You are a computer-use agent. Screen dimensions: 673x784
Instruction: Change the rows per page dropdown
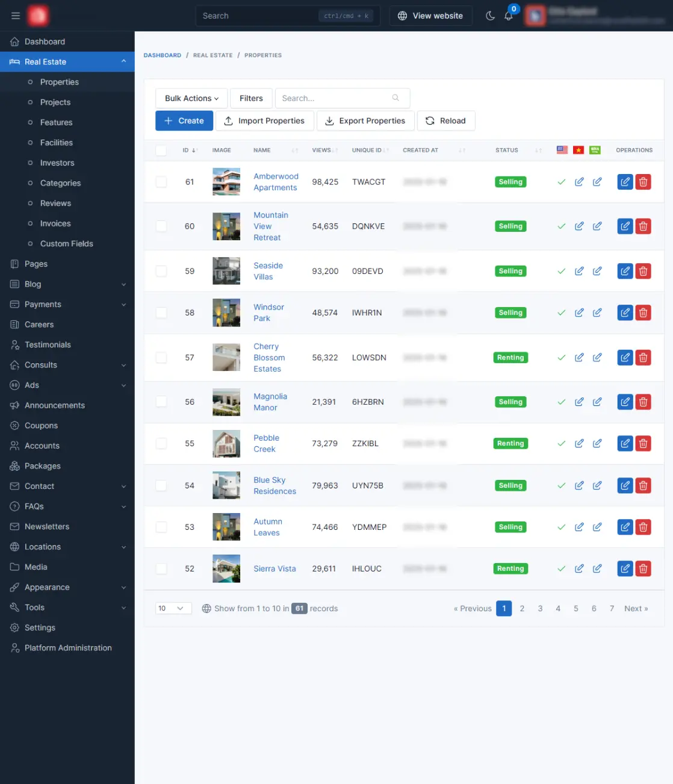[x=173, y=608]
